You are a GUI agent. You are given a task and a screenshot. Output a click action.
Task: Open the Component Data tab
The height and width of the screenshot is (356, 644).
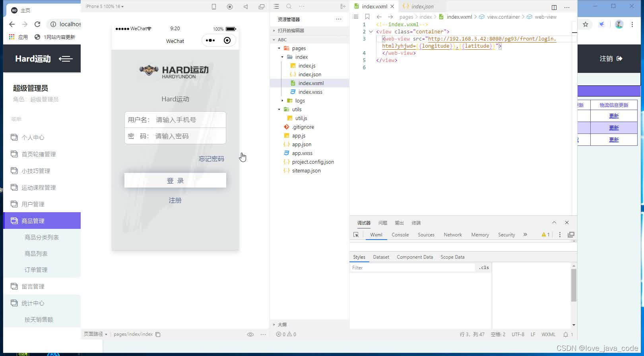tap(415, 257)
